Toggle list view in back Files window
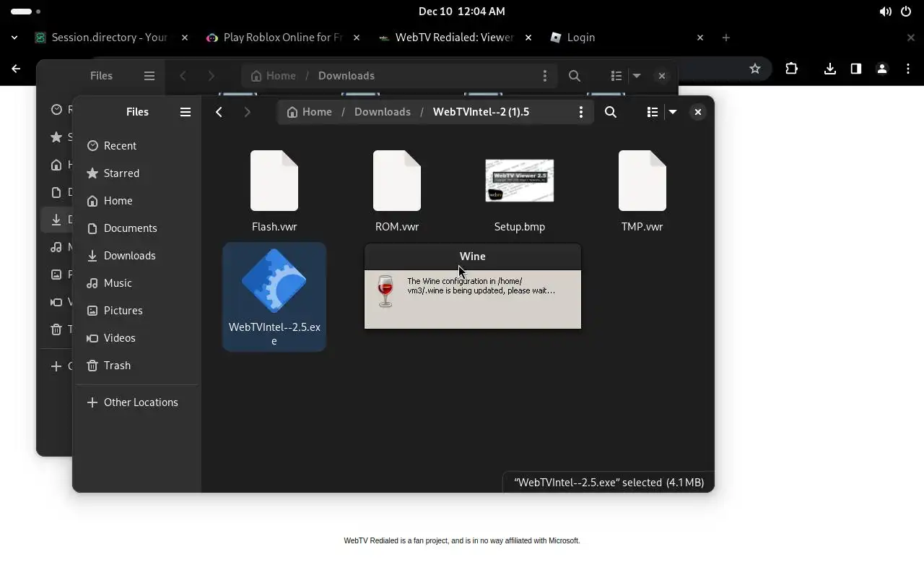 tap(616, 76)
